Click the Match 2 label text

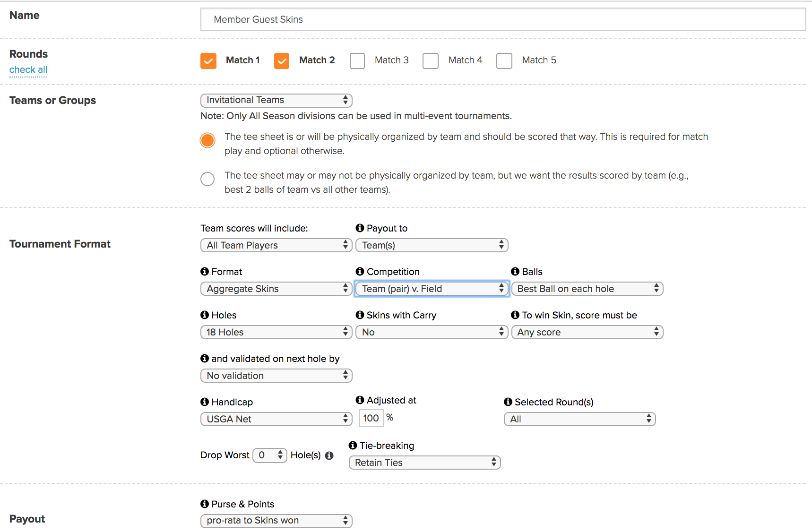pyautogui.click(x=317, y=60)
